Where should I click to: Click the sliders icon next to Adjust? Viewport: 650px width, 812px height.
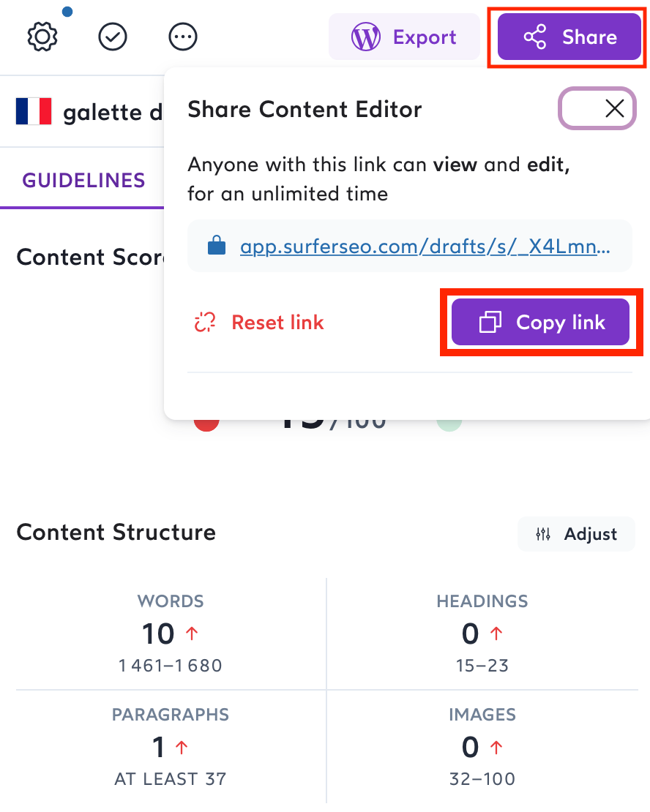(x=543, y=534)
